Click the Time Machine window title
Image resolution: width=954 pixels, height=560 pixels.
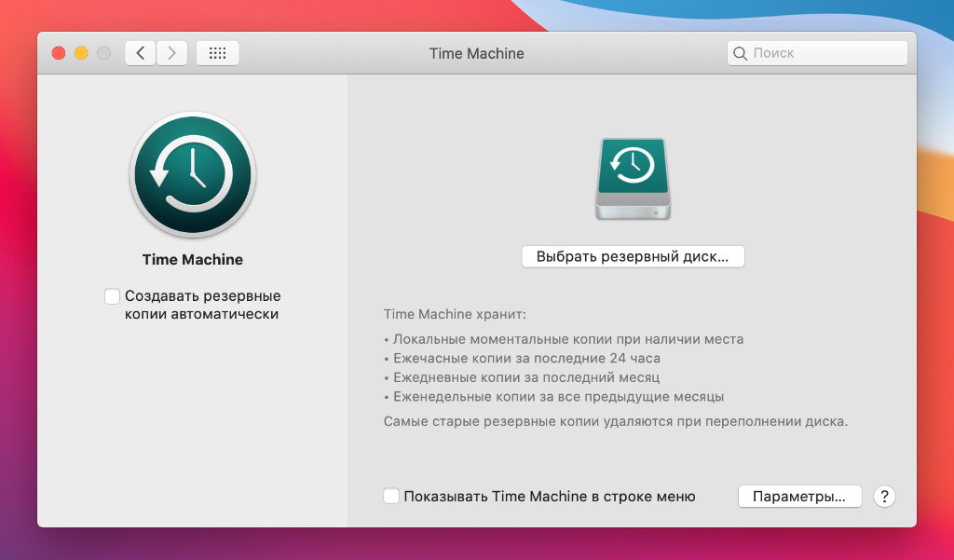476,53
